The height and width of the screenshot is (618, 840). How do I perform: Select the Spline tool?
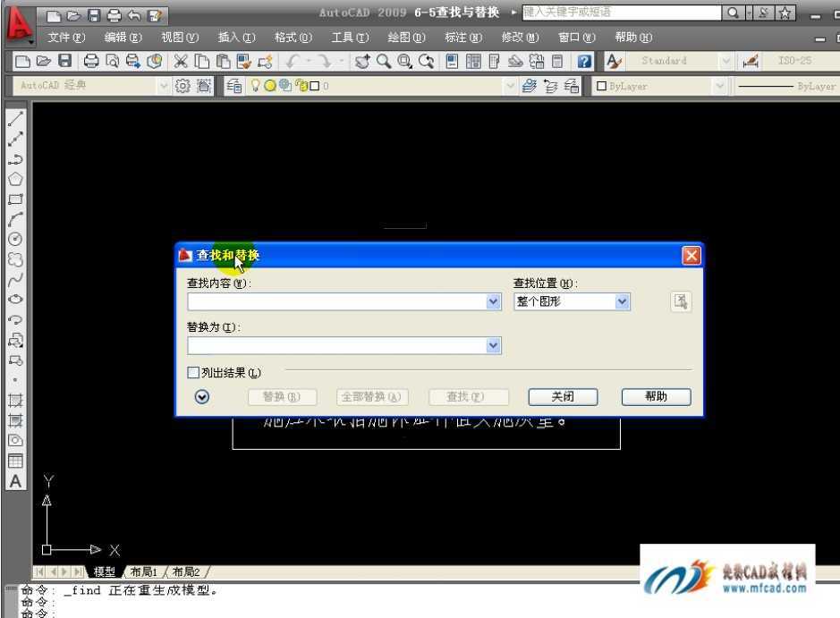click(15, 280)
